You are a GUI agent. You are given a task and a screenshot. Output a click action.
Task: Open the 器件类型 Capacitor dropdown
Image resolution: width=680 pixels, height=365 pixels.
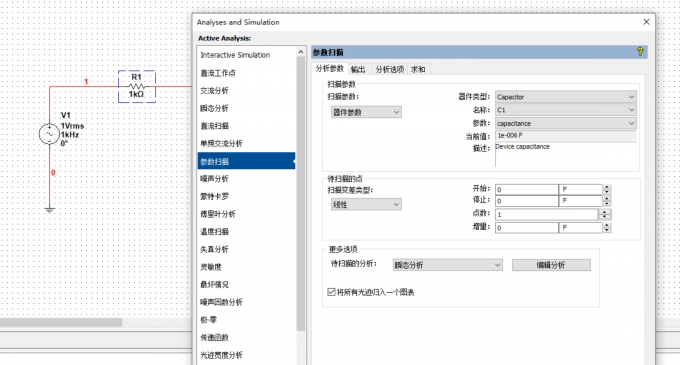pyautogui.click(x=566, y=97)
